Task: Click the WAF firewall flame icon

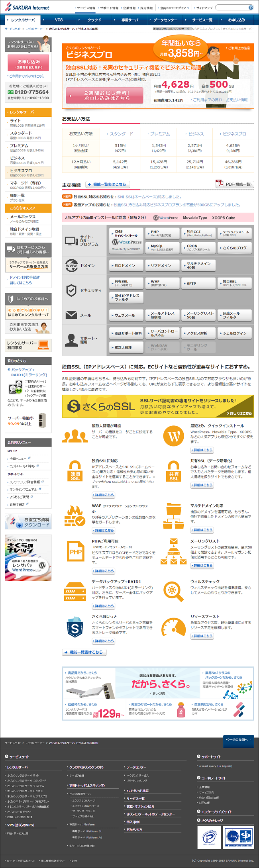Action: 75,516
